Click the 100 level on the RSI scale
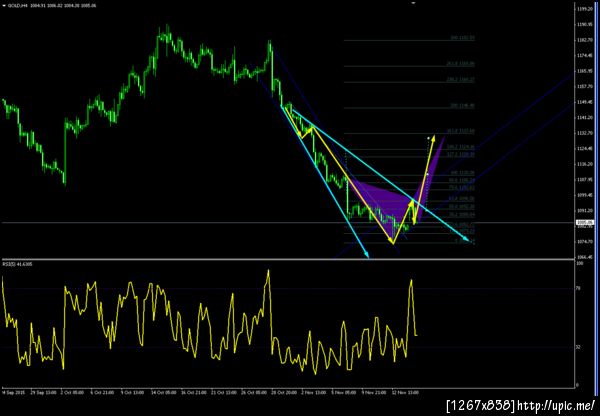 point(580,264)
